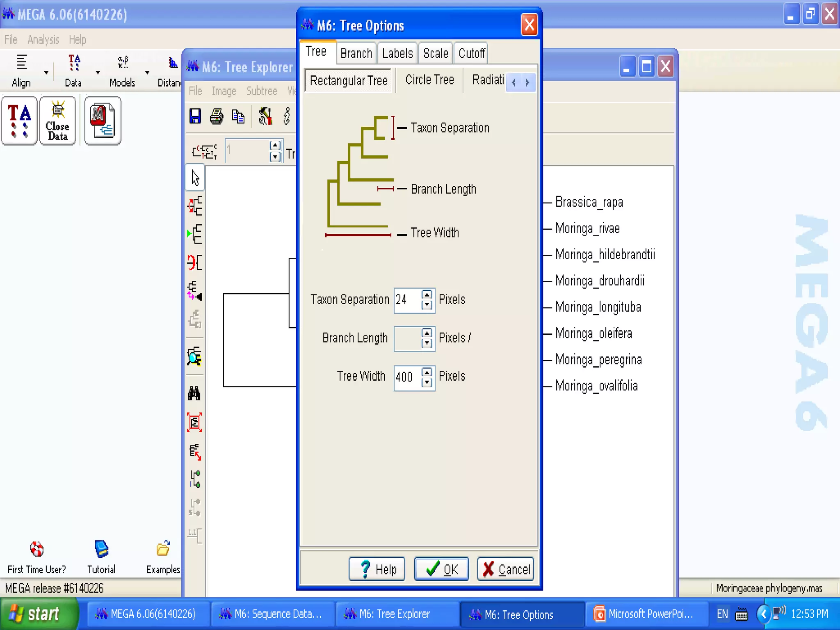
Task: Increase tree number spinner in Tree Explorer
Action: (x=275, y=145)
